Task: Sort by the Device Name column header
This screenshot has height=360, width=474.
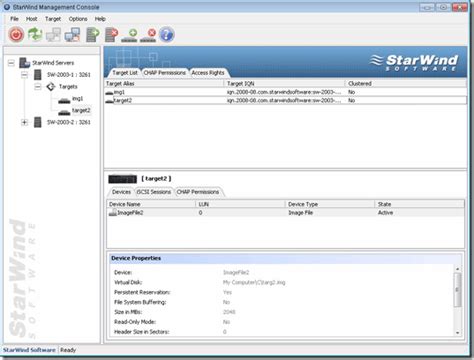Action: [151, 204]
